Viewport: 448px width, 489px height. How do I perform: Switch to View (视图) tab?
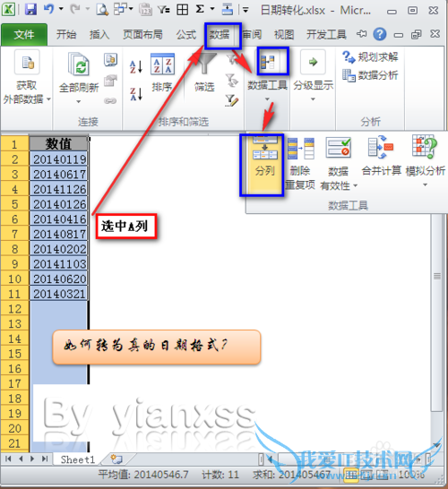(284, 34)
